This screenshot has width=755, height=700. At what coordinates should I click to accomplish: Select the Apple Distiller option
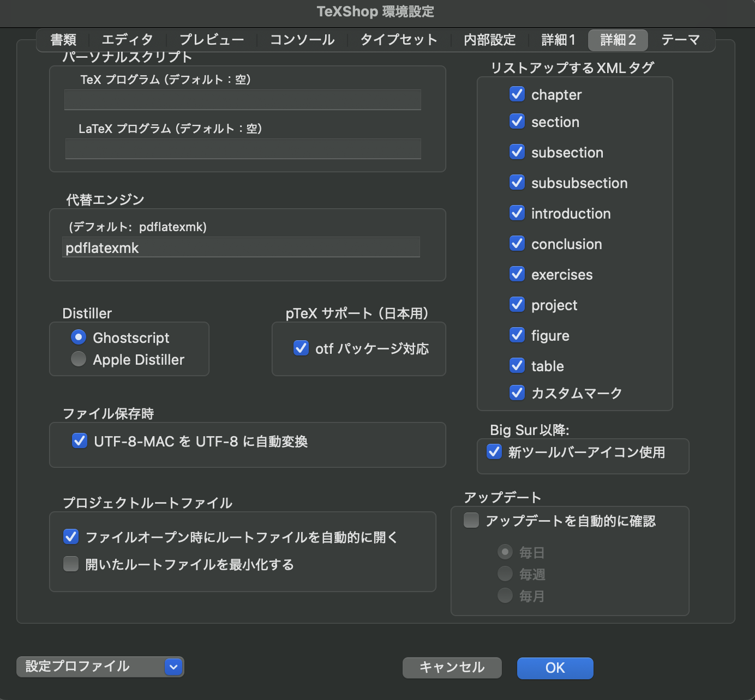(x=79, y=359)
